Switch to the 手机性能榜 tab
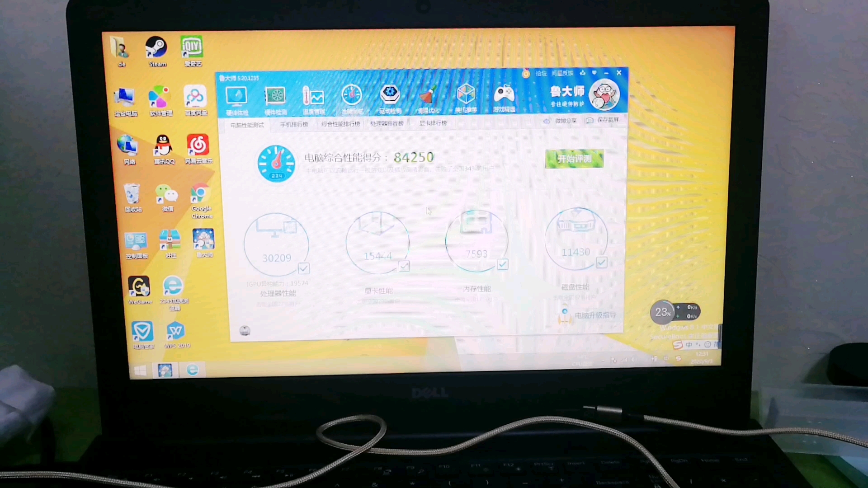 [x=294, y=123]
